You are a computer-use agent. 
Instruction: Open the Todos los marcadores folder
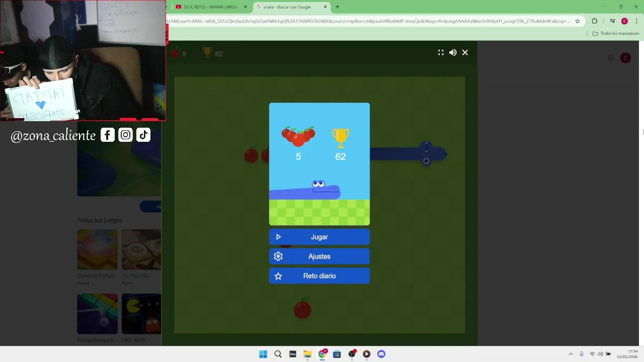[x=616, y=34]
